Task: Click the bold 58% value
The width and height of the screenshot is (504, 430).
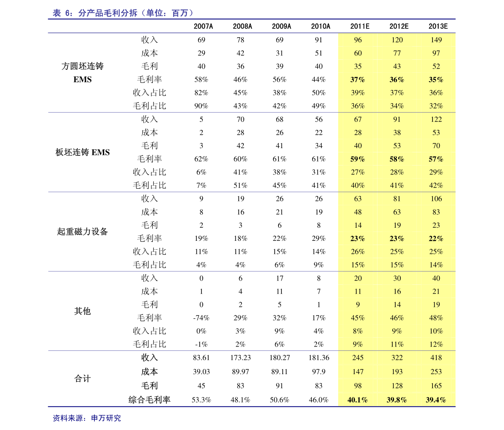Action: (397, 159)
